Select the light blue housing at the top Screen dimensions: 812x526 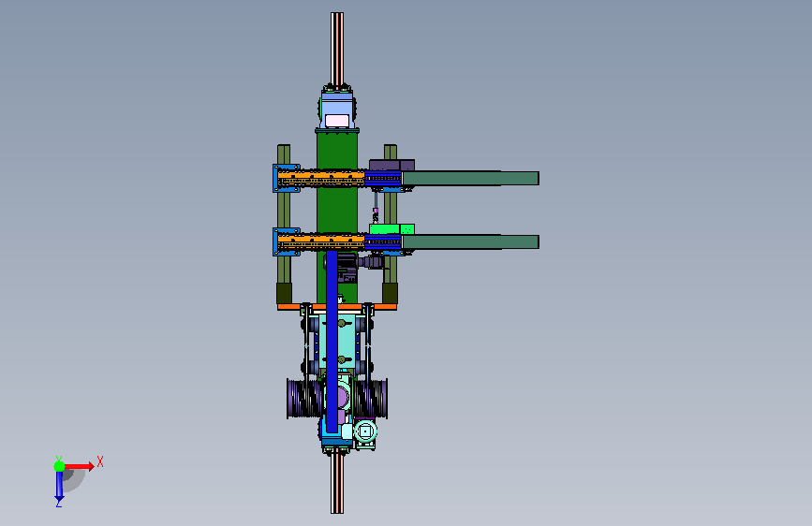pos(337,109)
